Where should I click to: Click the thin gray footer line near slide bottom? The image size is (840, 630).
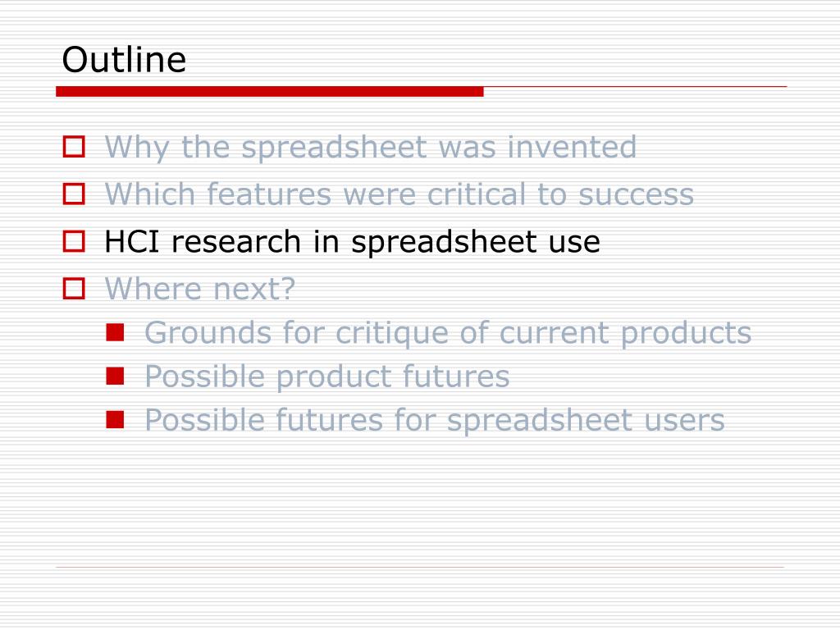tap(420, 567)
